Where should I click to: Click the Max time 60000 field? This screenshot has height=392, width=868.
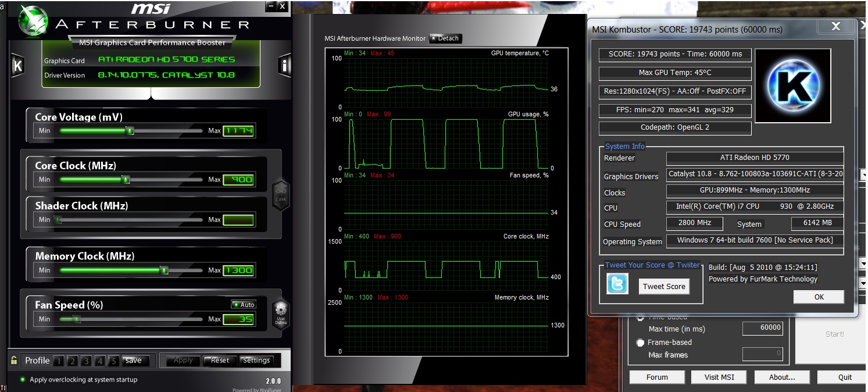click(x=763, y=328)
